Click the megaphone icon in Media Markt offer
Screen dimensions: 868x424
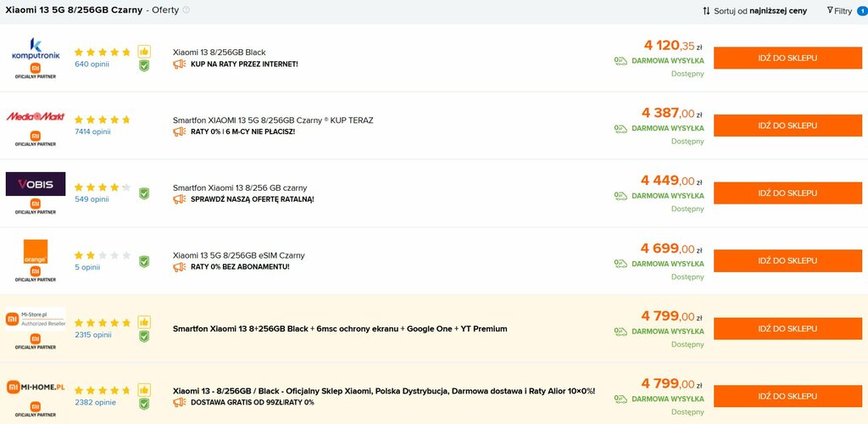(x=180, y=131)
